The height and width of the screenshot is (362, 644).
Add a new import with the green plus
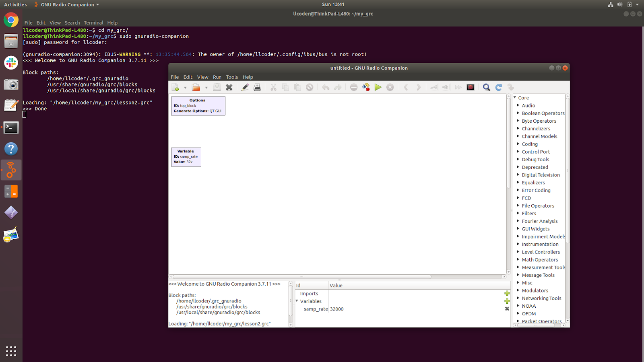tap(507, 294)
